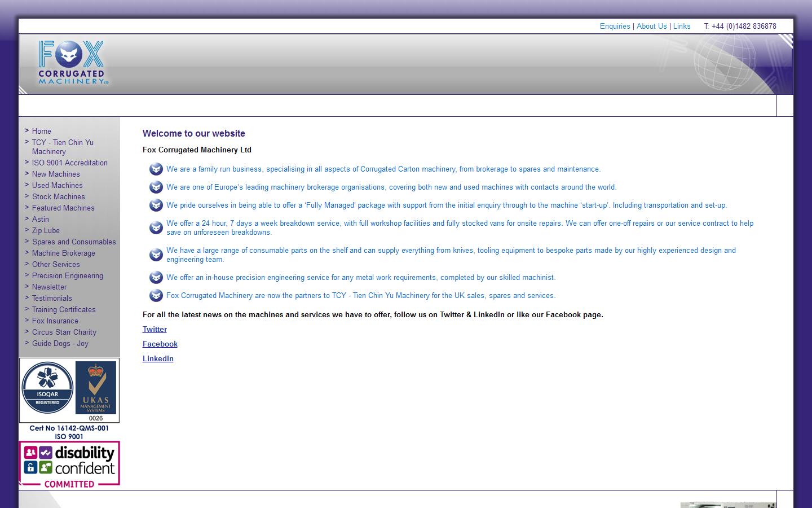Screen dimensions: 812x508
Task: Click the ISOQAR Registered badge
Action: (47, 387)
